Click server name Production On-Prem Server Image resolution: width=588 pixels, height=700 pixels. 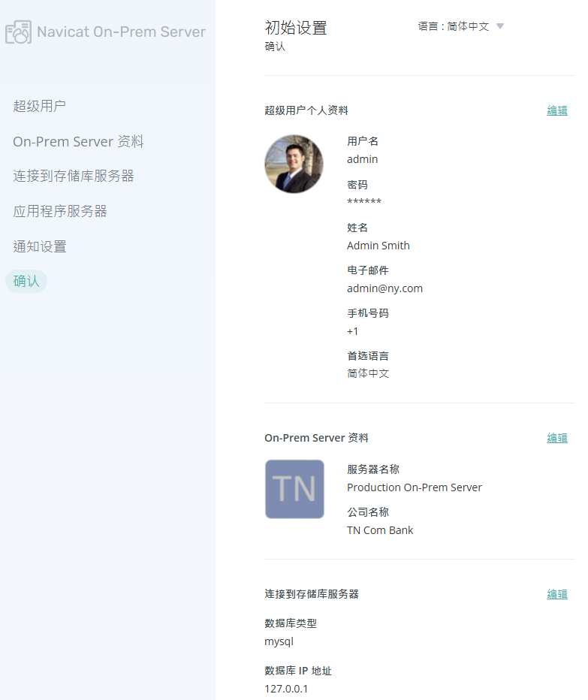click(415, 487)
